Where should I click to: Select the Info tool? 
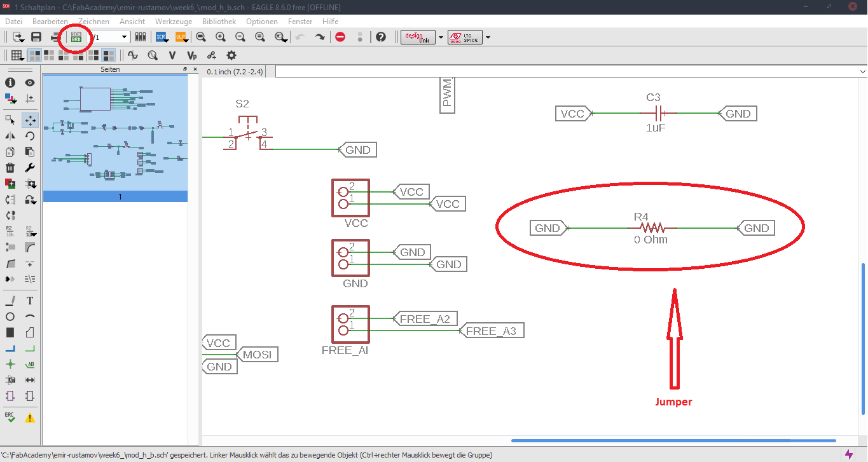[x=10, y=83]
